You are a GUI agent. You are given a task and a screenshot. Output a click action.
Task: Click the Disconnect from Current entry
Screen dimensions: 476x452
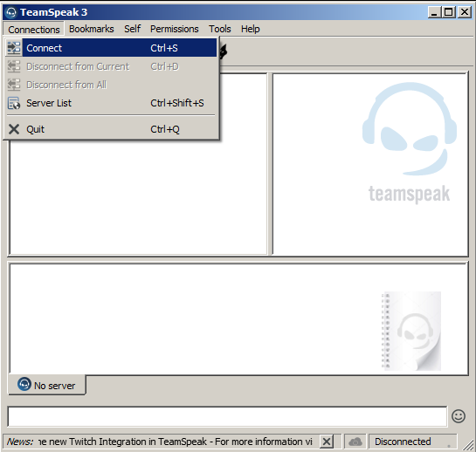pyautogui.click(x=111, y=66)
